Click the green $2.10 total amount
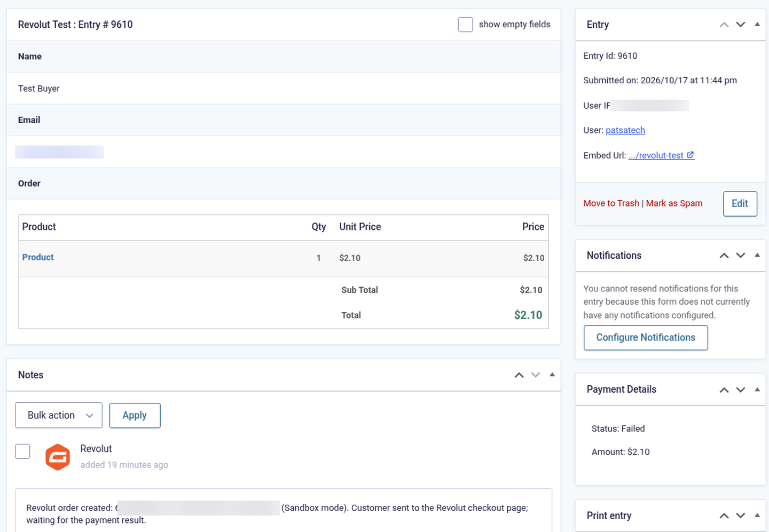 pyautogui.click(x=528, y=315)
